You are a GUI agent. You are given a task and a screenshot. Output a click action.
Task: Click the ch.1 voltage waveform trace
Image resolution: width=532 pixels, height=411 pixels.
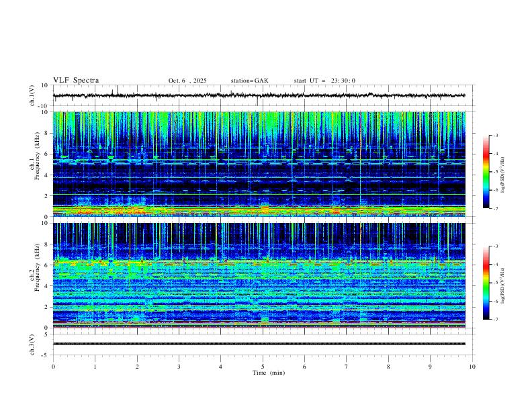click(x=259, y=95)
